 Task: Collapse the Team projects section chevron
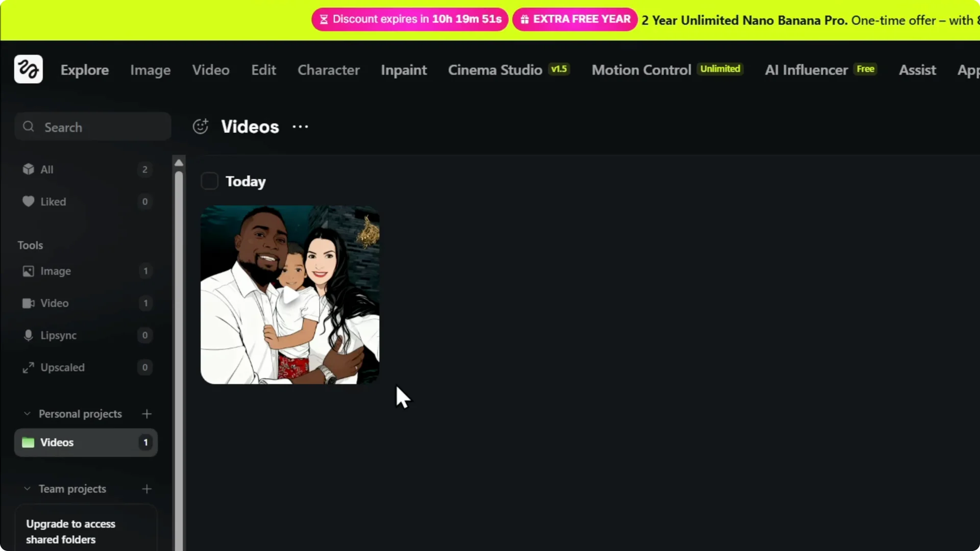(x=27, y=489)
